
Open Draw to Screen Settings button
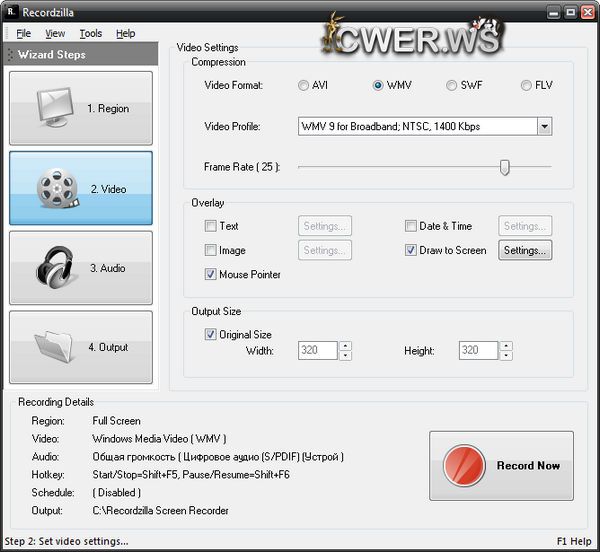526,251
